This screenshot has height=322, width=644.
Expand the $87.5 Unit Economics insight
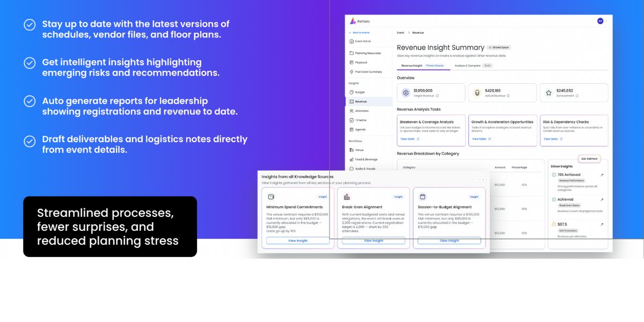[x=602, y=224]
